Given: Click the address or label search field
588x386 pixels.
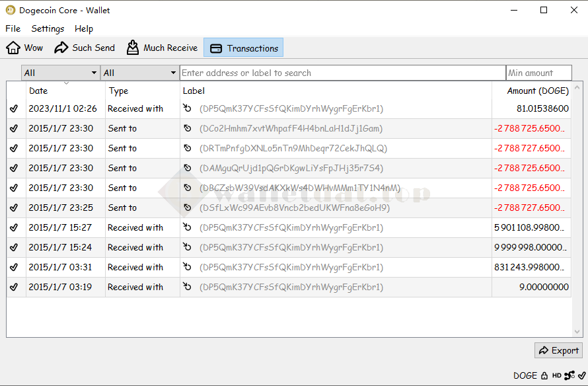Looking at the screenshot, I should (342, 73).
